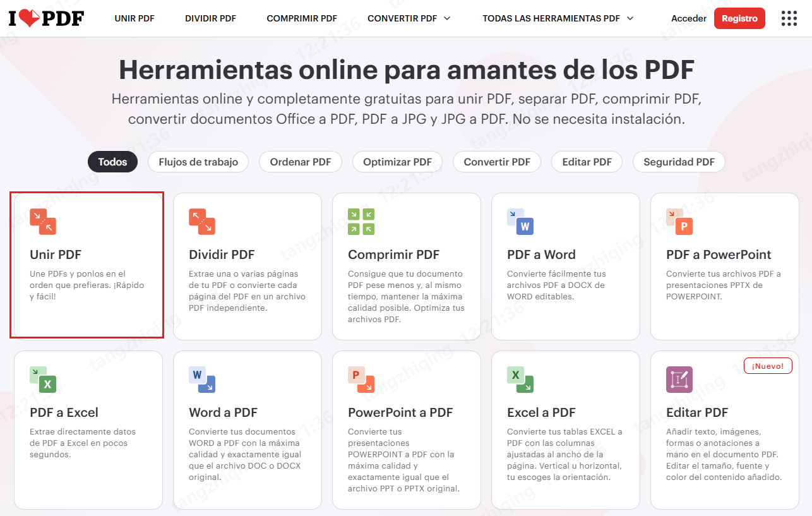This screenshot has height=516, width=812.
Task: Click the PDF a Word icon
Action: click(x=520, y=222)
